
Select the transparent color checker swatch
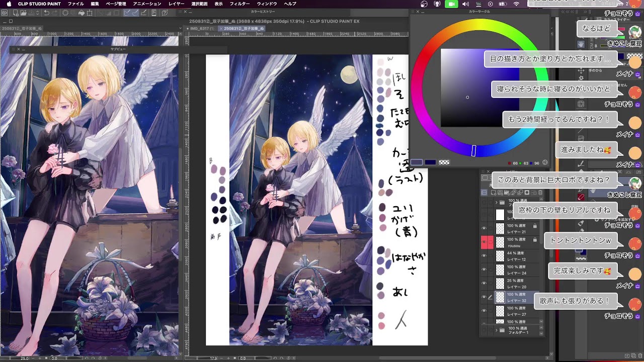pos(444,162)
